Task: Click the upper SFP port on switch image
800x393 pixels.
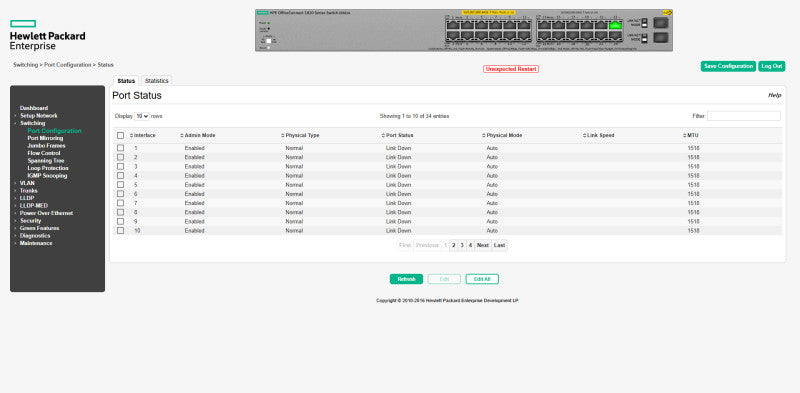Action: (661, 23)
